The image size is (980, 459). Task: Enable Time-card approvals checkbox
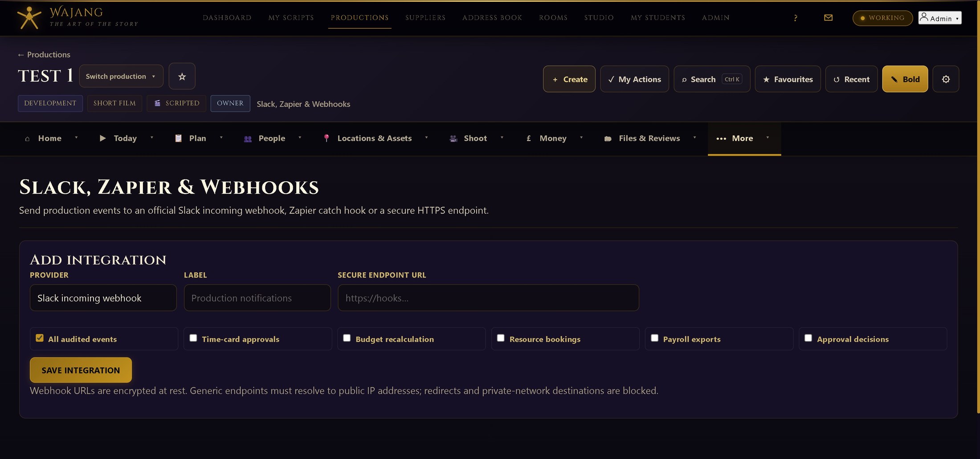point(193,338)
